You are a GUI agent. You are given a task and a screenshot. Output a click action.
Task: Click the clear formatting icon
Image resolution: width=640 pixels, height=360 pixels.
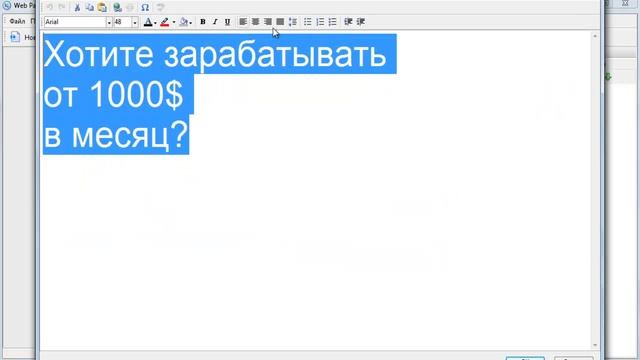pos(160,7)
